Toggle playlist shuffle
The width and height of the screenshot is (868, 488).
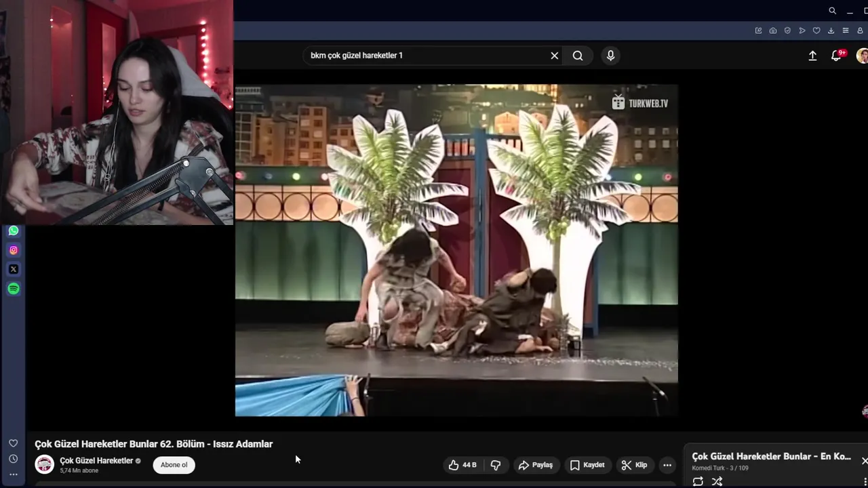point(717,481)
